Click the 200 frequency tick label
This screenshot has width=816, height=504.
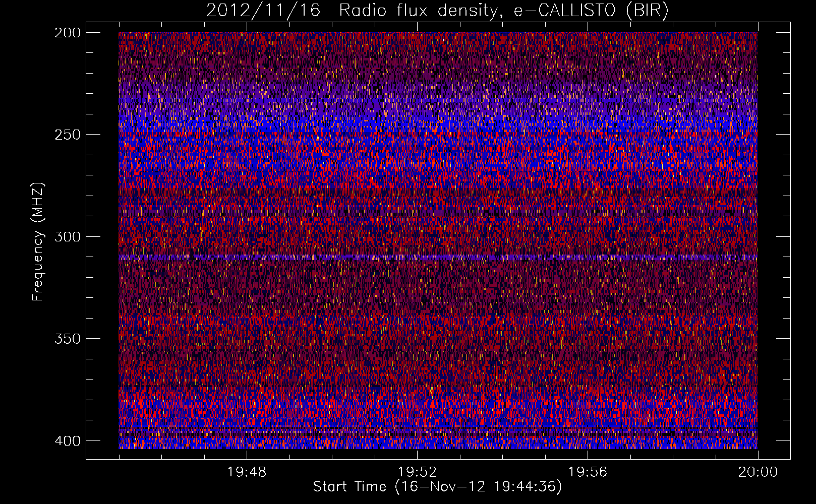click(67, 33)
